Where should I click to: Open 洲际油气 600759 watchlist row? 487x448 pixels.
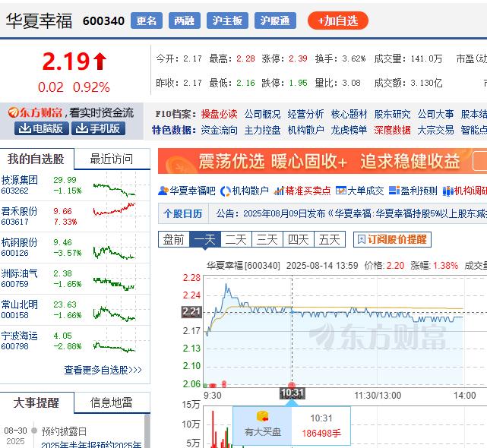(x=75, y=279)
